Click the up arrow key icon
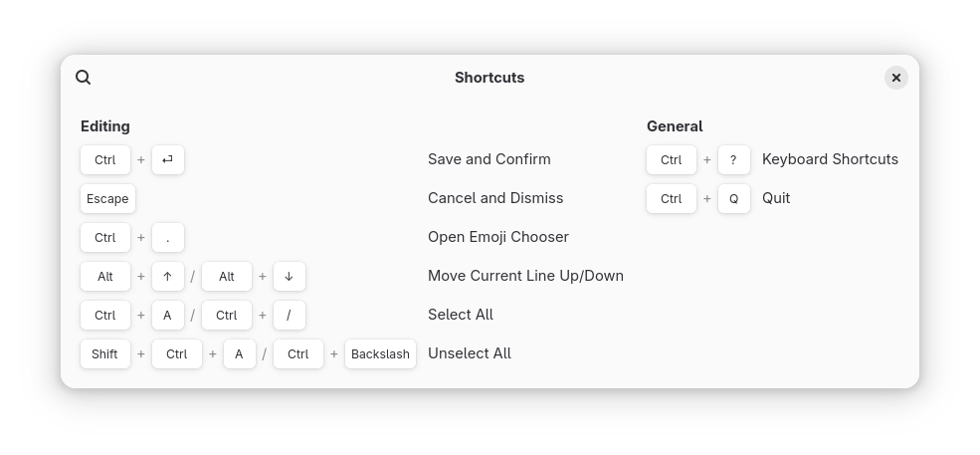This screenshot has width=980, height=455. 168,276
